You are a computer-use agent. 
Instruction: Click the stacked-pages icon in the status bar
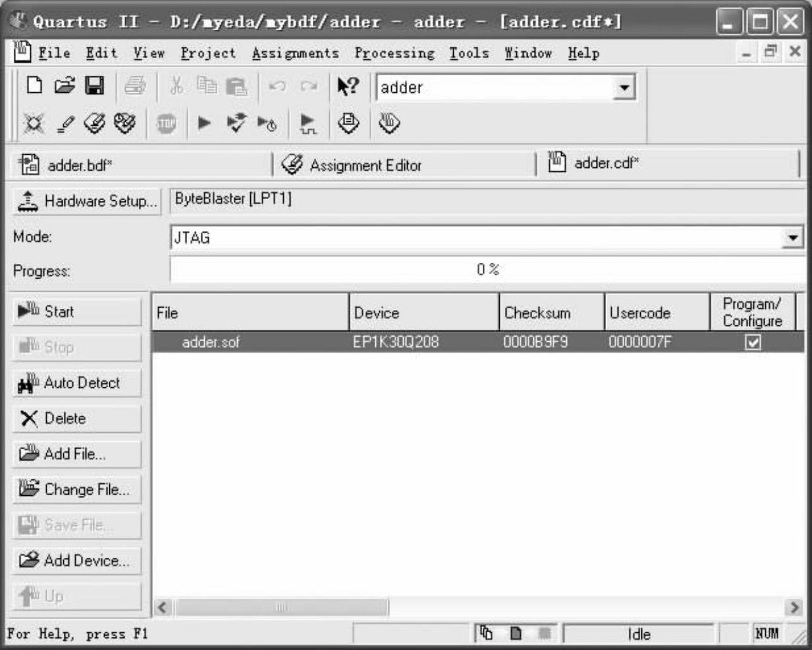[486, 632]
